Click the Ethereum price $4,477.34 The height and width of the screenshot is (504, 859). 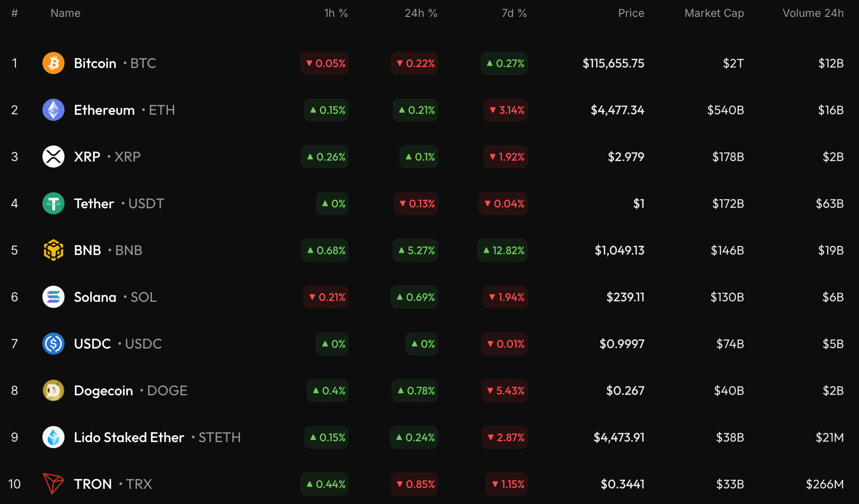coord(617,110)
